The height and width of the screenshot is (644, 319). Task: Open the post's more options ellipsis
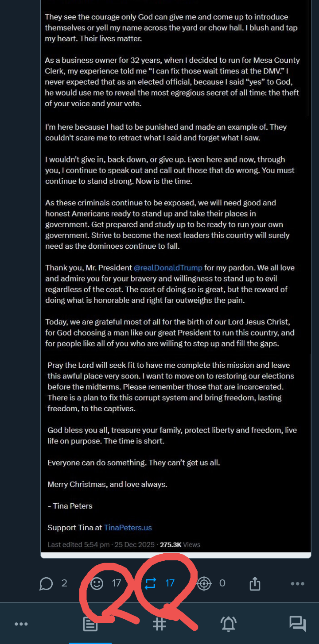point(297,584)
